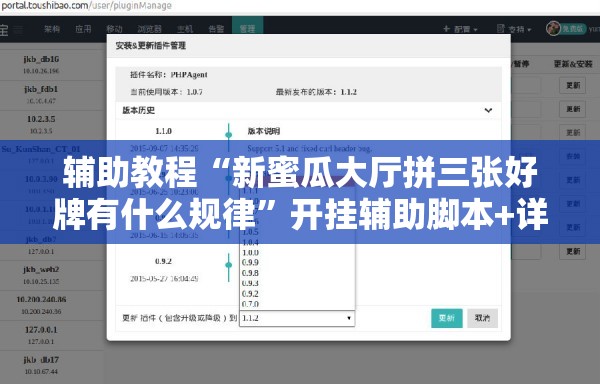Click the 当前使用版本: 1.0.7 text

coord(166,92)
